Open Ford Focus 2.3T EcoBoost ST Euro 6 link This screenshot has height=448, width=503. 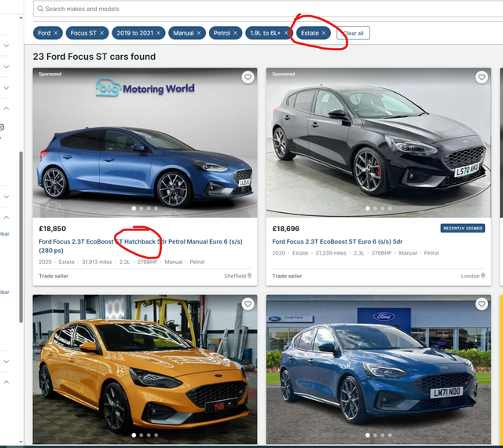[x=337, y=241]
